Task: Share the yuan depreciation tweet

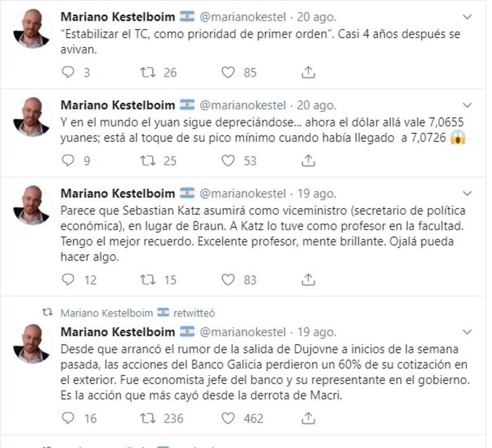Action: (x=307, y=161)
